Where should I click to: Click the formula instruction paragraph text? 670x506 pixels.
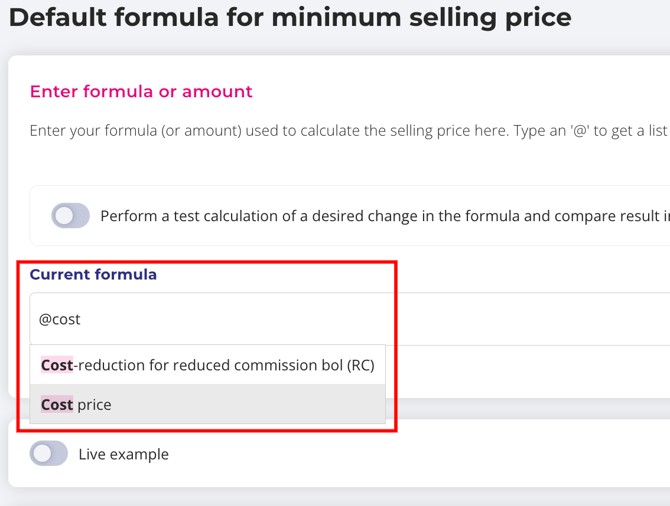(300, 131)
